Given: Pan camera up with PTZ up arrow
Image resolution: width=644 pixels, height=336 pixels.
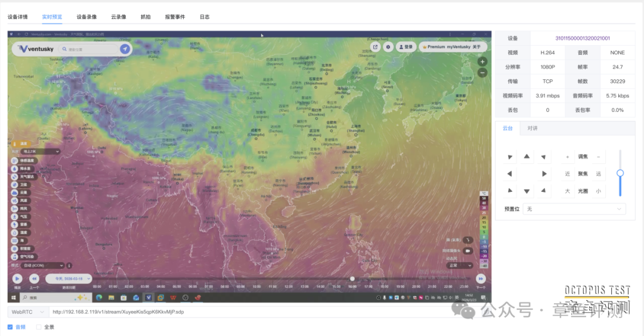Looking at the screenshot, I should pos(527,156).
